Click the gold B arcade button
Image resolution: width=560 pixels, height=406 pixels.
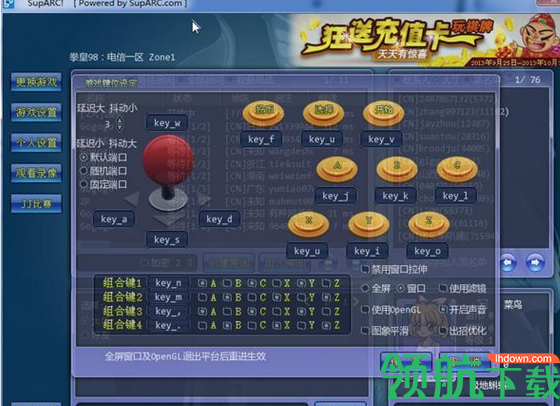pyautogui.click(x=397, y=169)
